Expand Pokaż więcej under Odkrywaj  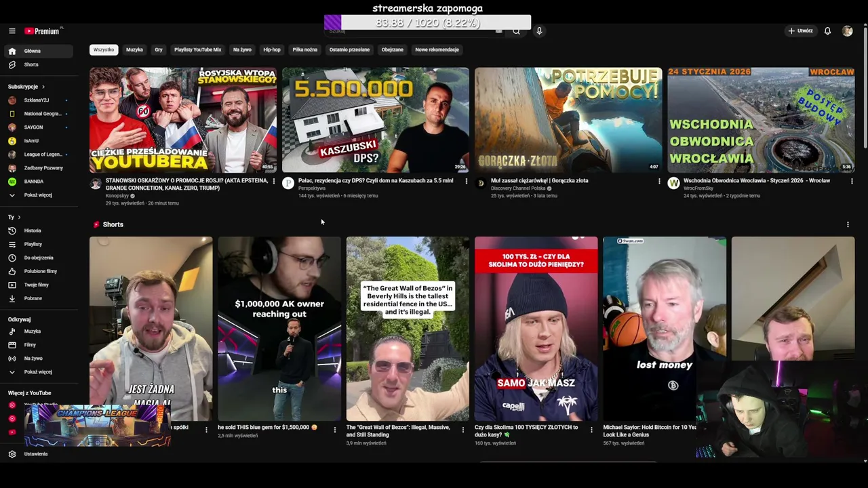[x=39, y=372]
